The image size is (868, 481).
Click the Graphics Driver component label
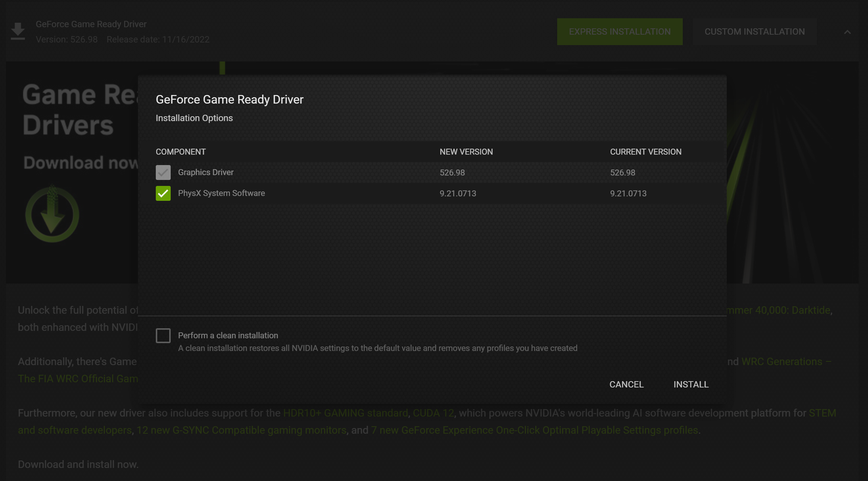pyautogui.click(x=206, y=172)
